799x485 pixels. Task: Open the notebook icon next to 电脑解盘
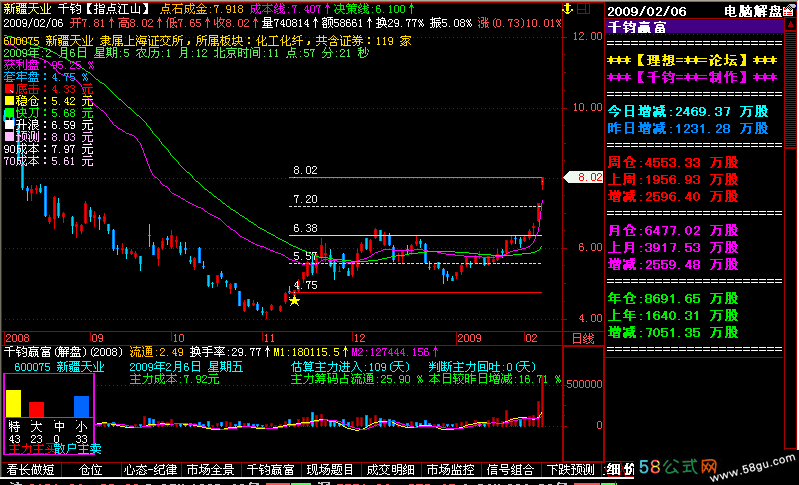point(788,10)
